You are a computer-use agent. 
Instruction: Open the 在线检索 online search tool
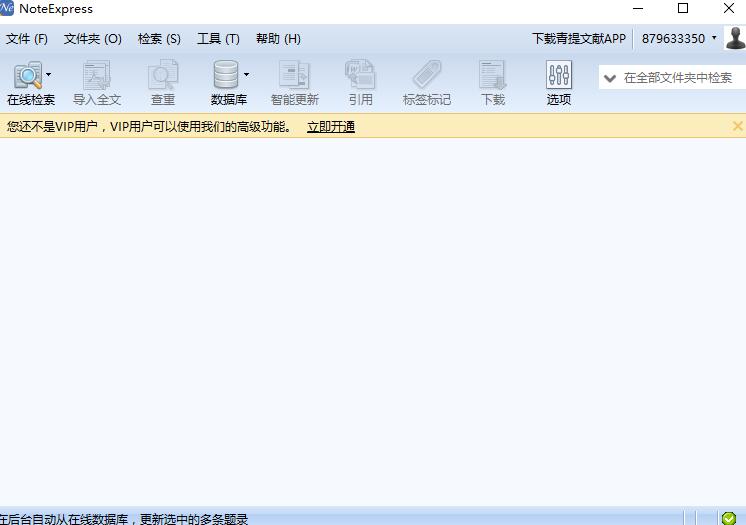click(x=29, y=82)
